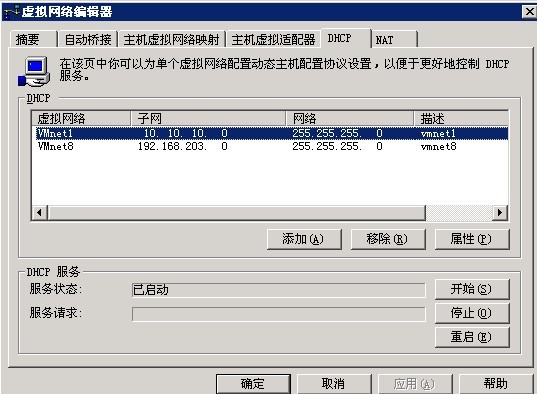The image size is (537, 394).
Task: Click the 服务状态 field showing 已启动
Action: pos(279,290)
